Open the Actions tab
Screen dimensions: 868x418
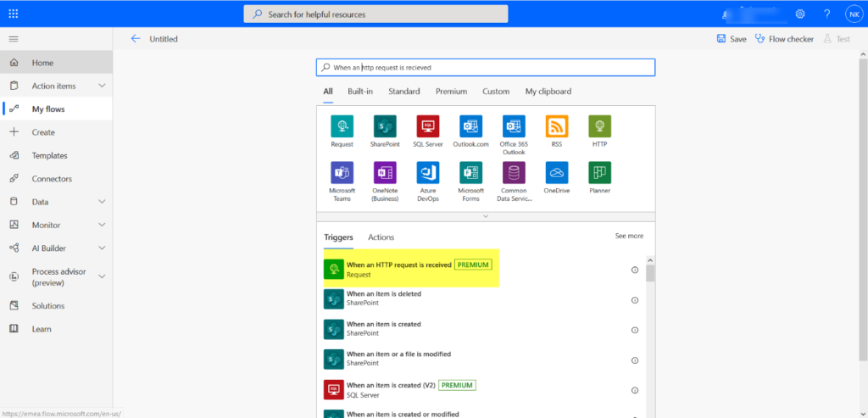click(x=381, y=237)
